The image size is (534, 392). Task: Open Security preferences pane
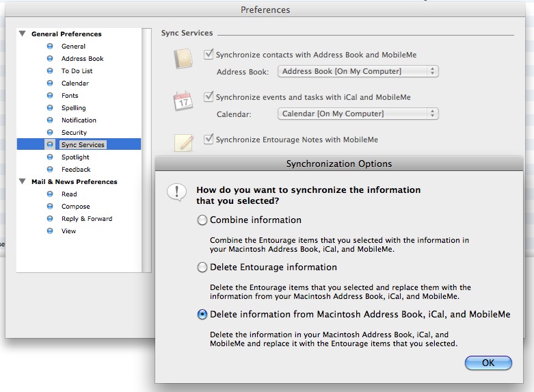coord(74,132)
